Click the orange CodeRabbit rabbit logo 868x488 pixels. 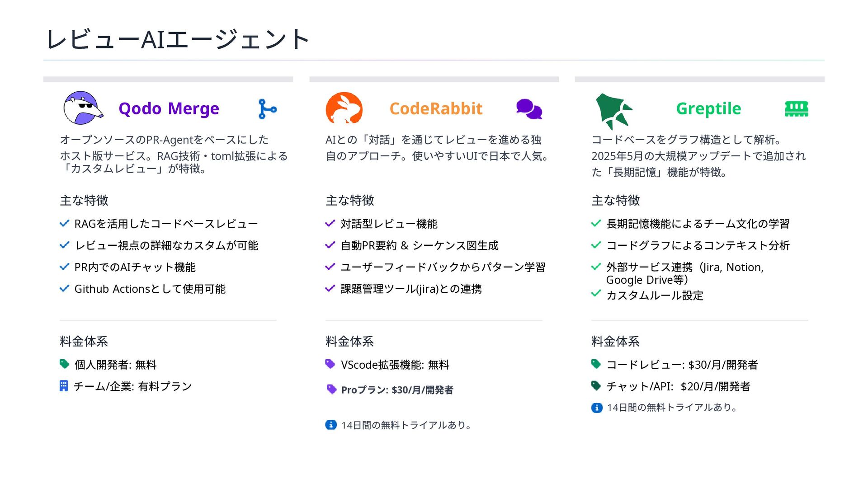[x=344, y=108]
